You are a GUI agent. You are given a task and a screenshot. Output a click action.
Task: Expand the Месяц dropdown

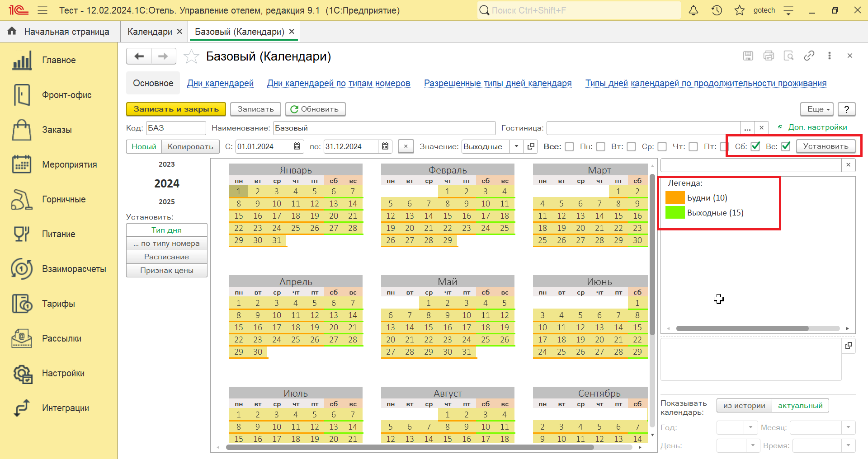849,427
